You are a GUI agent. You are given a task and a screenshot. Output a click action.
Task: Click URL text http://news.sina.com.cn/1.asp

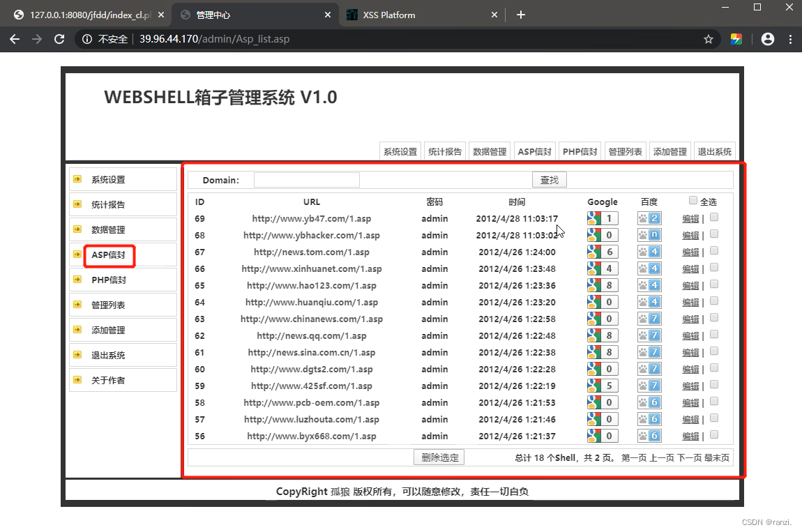(x=312, y=352)
